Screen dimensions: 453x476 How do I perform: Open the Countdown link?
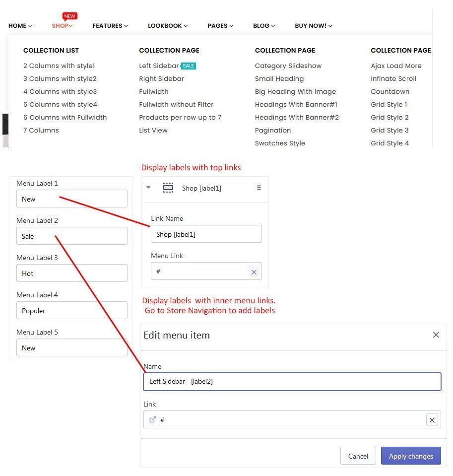[x=390, y=91]
